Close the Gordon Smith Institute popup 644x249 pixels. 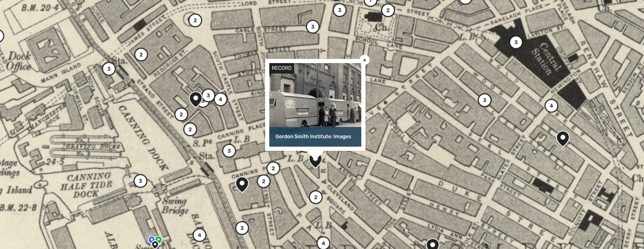364,60
